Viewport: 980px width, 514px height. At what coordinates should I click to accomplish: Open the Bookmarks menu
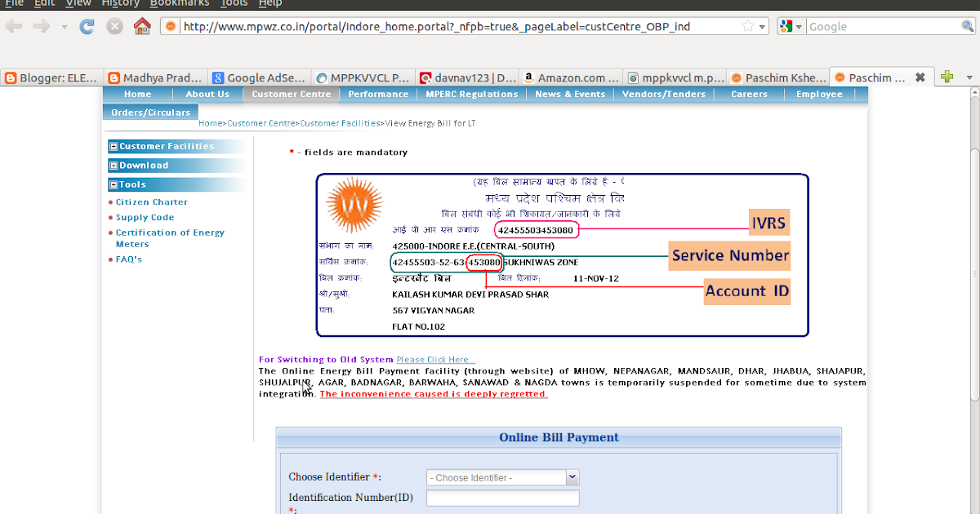coord(179,3)
